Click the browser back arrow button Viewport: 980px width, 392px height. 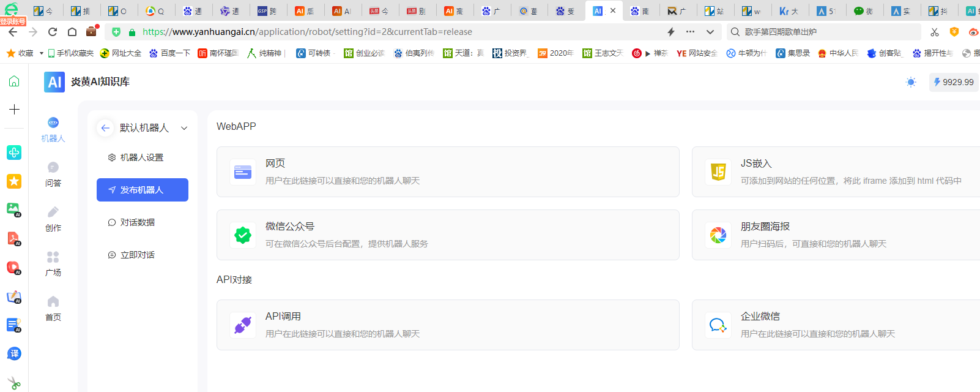coord(13,32)
